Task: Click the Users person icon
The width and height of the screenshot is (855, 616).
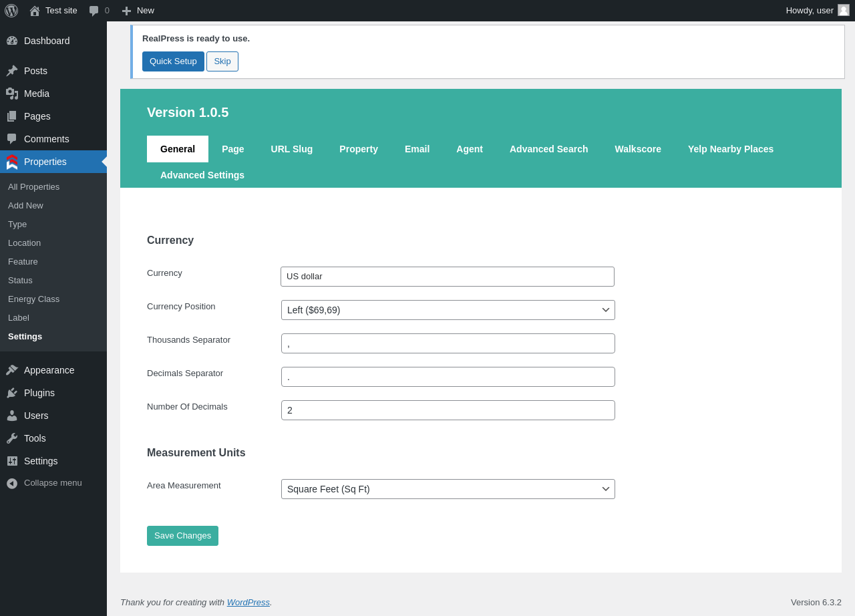Action: click(x=12, y=416)
